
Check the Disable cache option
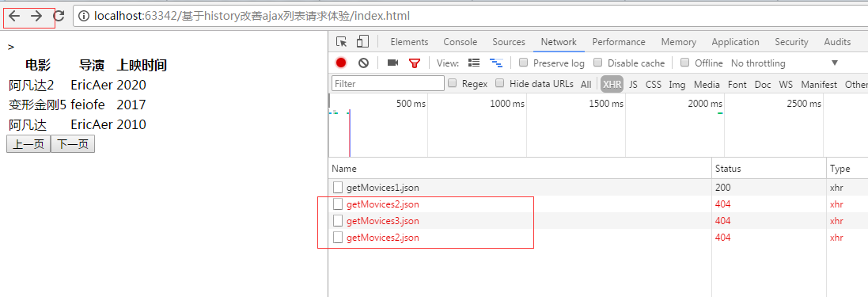click(597, 63)
